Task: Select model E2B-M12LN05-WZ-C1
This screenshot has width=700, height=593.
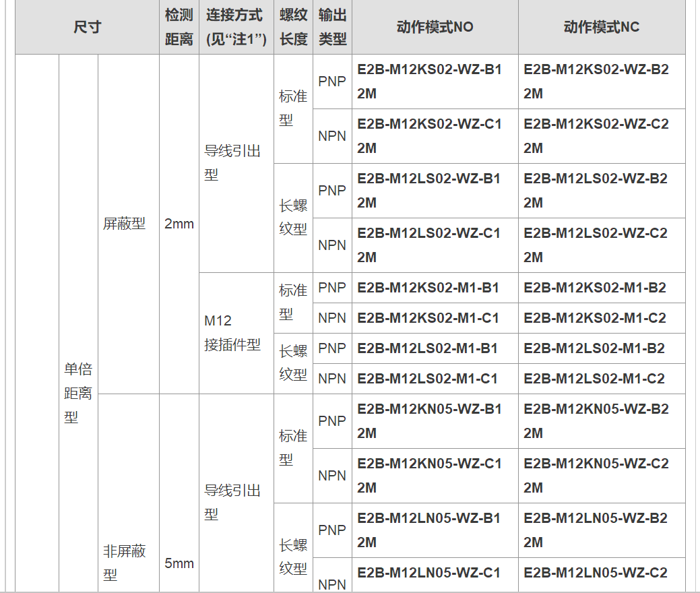Action: tap(435, 575)
